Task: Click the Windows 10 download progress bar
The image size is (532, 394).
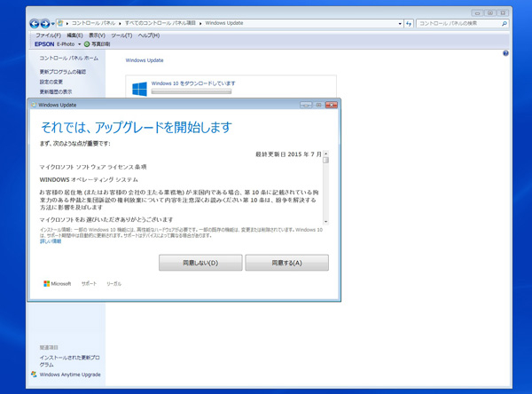Action: 192,91
